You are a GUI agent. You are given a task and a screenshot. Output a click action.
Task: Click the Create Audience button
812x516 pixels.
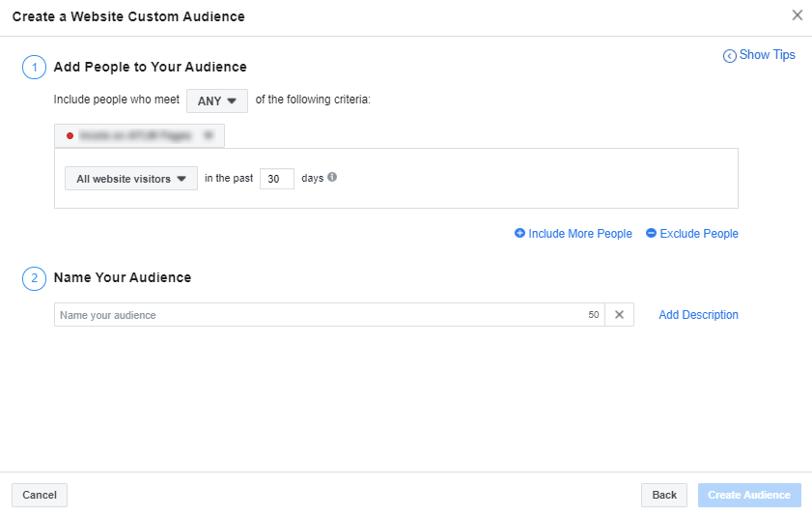749,495
